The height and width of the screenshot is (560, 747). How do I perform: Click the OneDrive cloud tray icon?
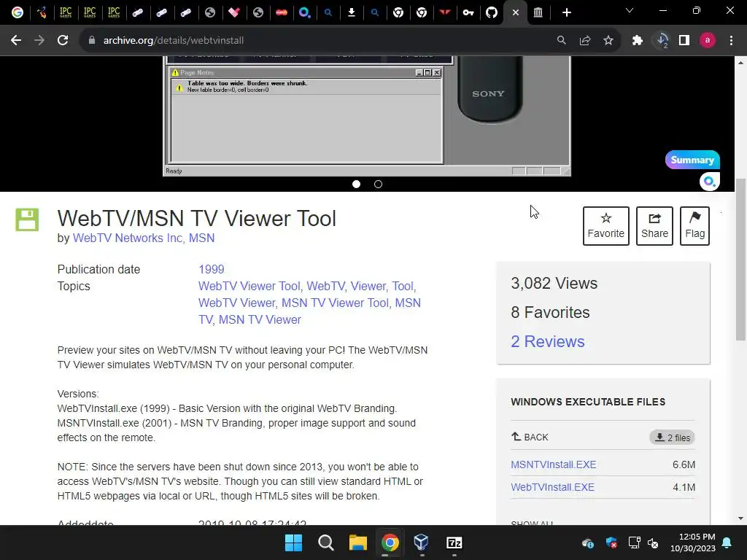click(x=588, y=542)
